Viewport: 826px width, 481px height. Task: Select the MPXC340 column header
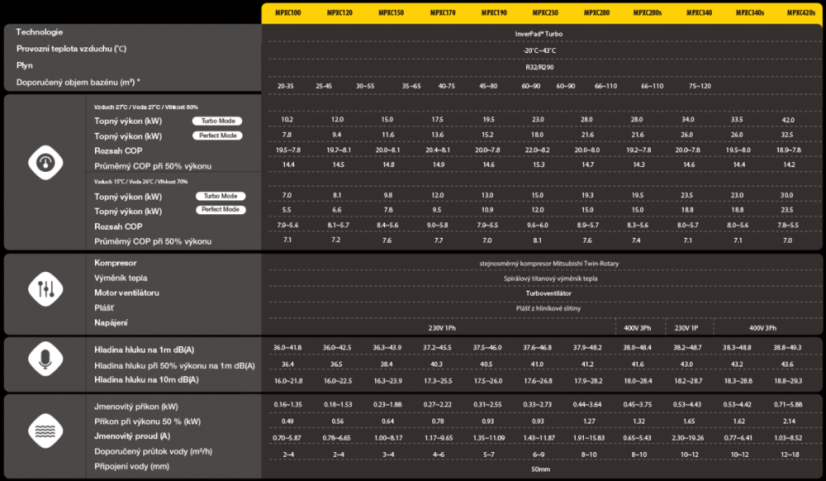click(x=699, y=13)
